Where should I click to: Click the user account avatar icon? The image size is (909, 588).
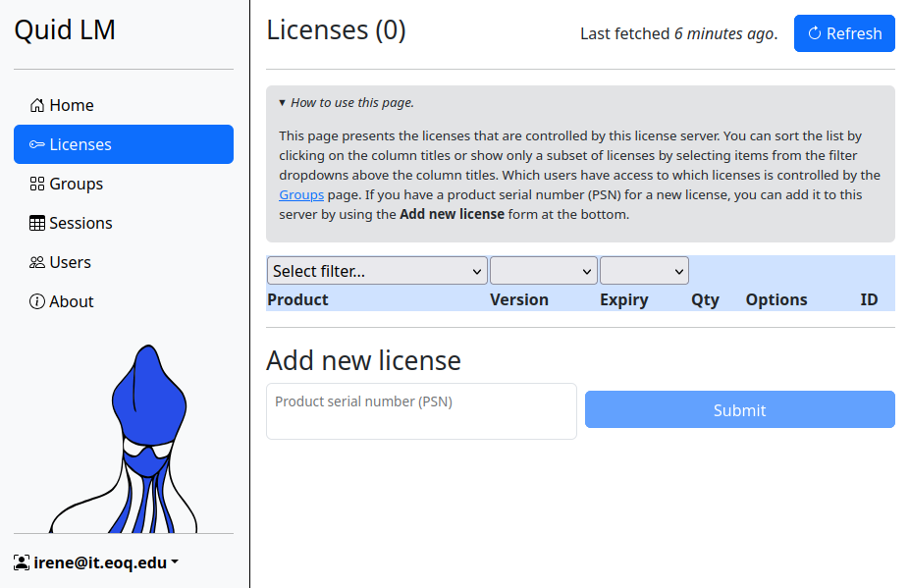point(22,562)
